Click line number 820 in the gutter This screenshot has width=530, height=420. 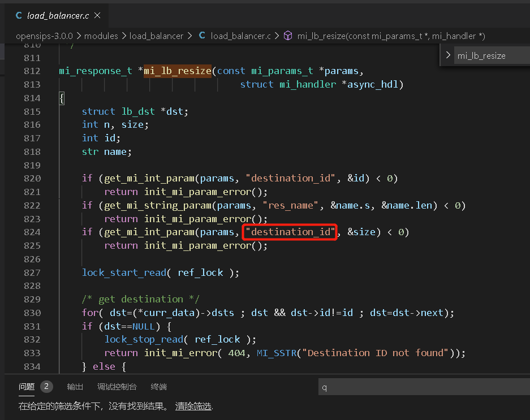point(32,178)
